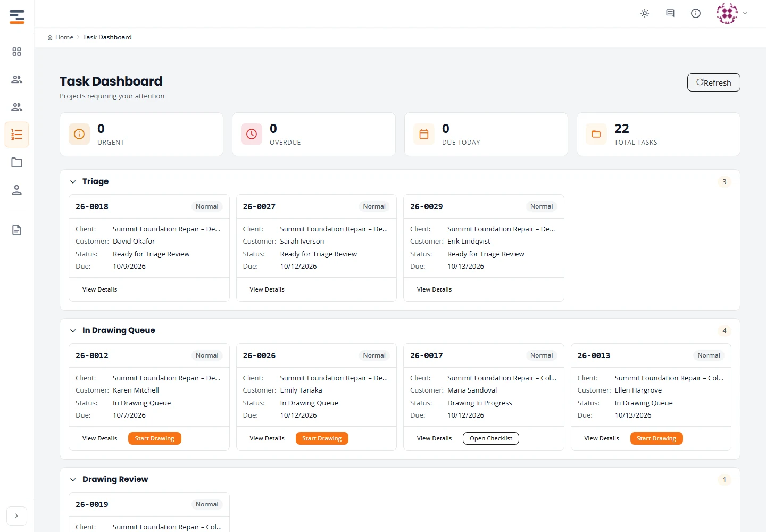View Details for project 26-0027
Screen dimensions: 766x532
click(x=267, y=289)
